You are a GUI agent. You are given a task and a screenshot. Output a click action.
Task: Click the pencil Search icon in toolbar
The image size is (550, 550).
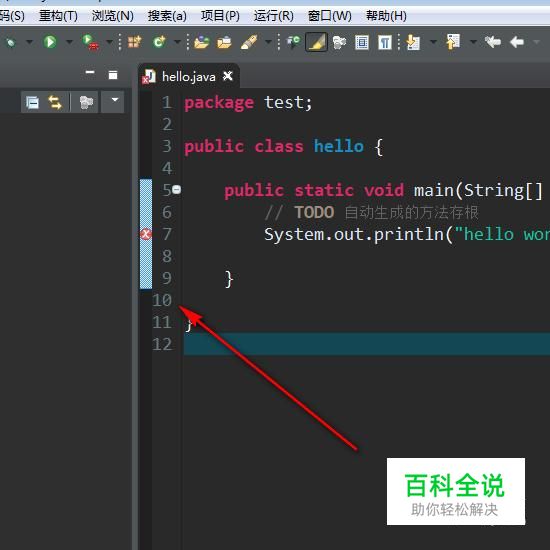pos(249,42)
